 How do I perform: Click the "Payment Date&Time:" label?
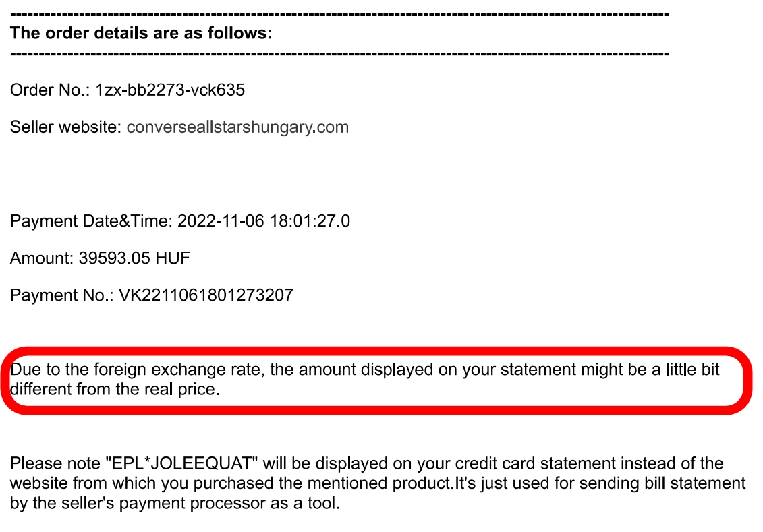tap(92, 221)
